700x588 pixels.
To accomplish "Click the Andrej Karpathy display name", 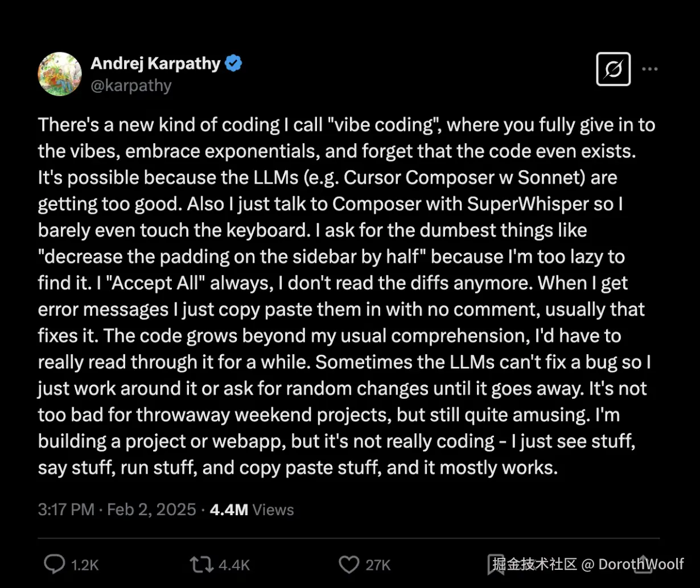I will 155,64.
